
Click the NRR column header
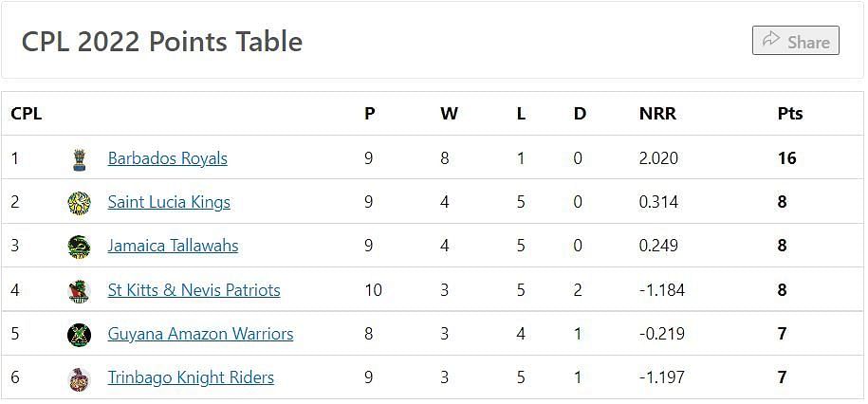(657, 114)
